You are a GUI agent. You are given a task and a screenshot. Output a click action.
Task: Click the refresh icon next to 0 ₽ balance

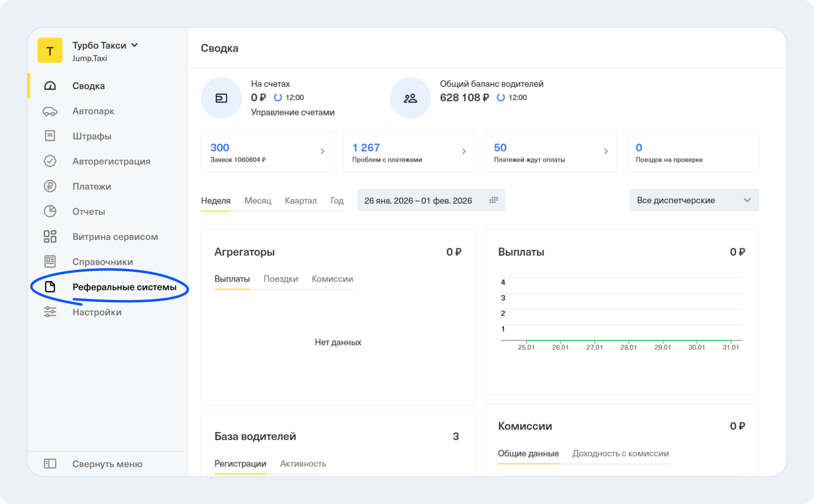pyautogui.click(x=278, y=97)
